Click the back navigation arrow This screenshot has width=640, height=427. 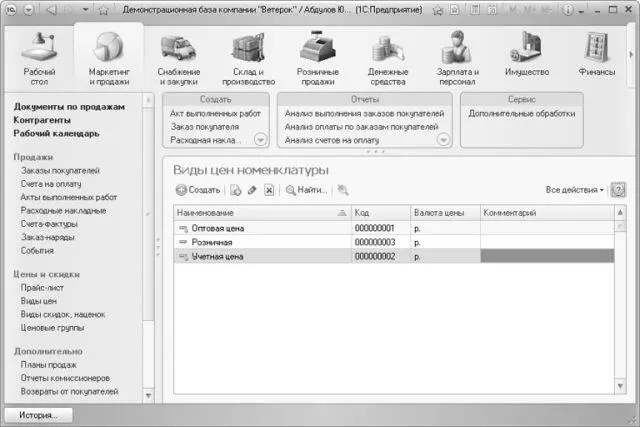pyautogui.click(x=51, y=10)
